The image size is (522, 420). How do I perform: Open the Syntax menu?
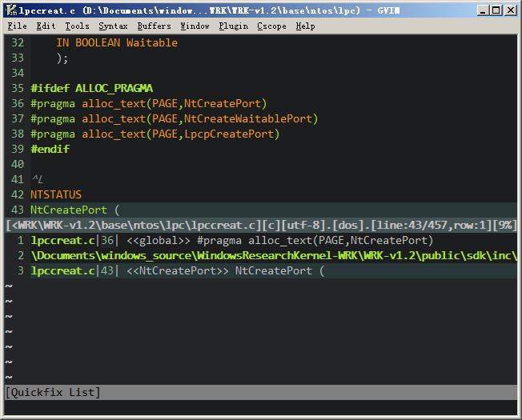tap(113, 26)
